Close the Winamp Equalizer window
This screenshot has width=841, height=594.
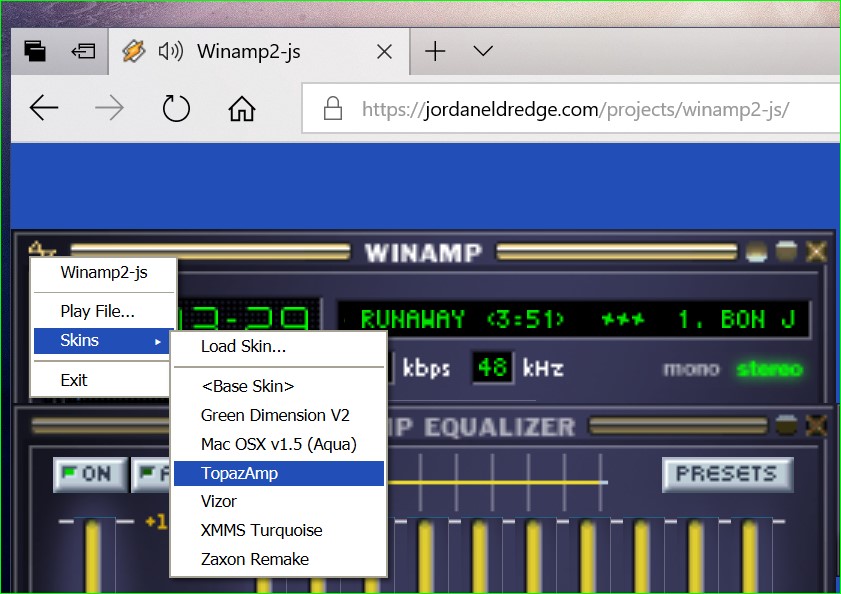click(816, 426)
